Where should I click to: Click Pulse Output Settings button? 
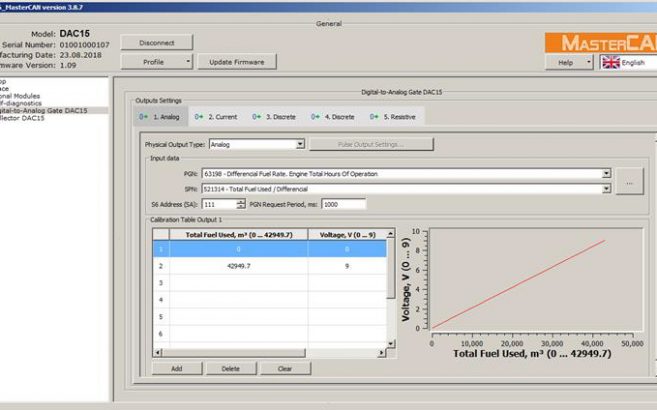click(x=371, y=144)
